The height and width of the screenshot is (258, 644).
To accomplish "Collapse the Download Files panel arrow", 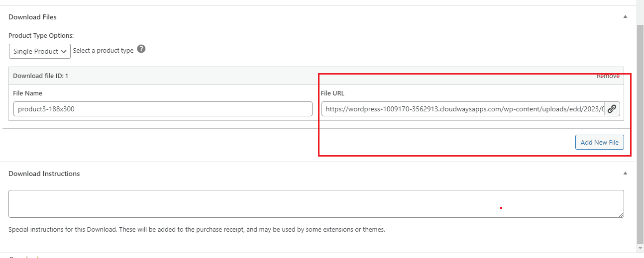I will click(625, 17).
